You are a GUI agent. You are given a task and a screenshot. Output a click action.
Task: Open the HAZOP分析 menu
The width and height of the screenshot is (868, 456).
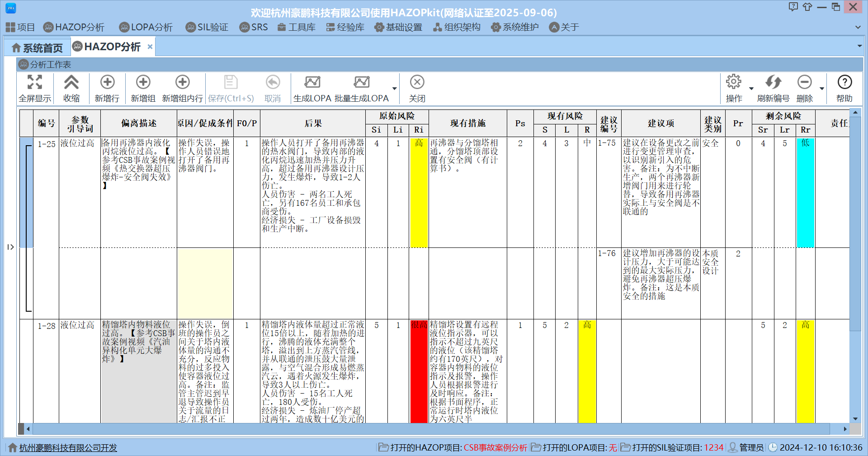tap(74, 27)
